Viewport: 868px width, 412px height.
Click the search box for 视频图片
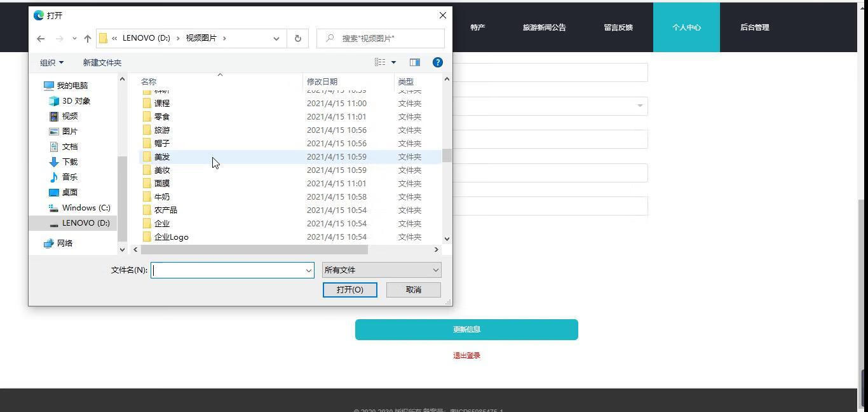click(x=381, y=38)
